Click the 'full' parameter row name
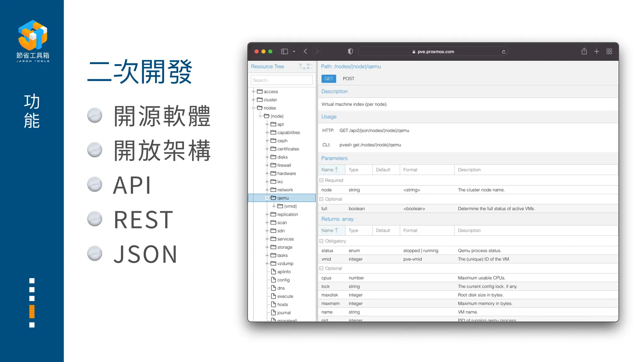Viewport: 644px width, 362px height. (324, 209)
